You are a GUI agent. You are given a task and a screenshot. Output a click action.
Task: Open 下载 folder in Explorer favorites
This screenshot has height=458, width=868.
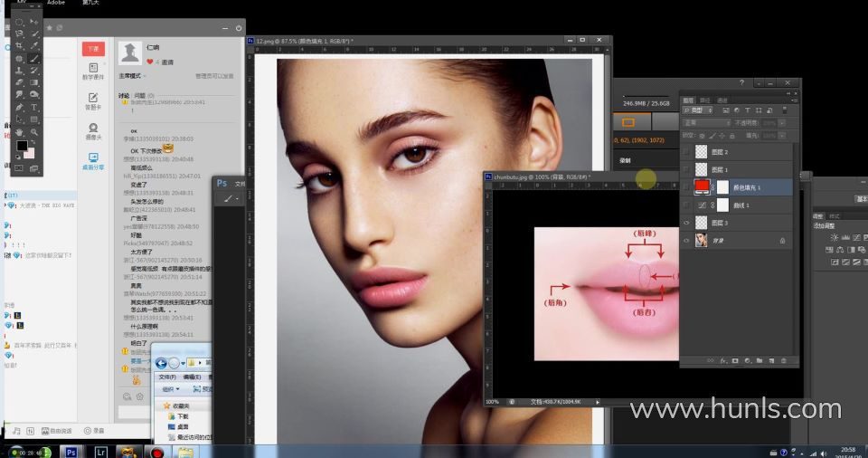178,416
